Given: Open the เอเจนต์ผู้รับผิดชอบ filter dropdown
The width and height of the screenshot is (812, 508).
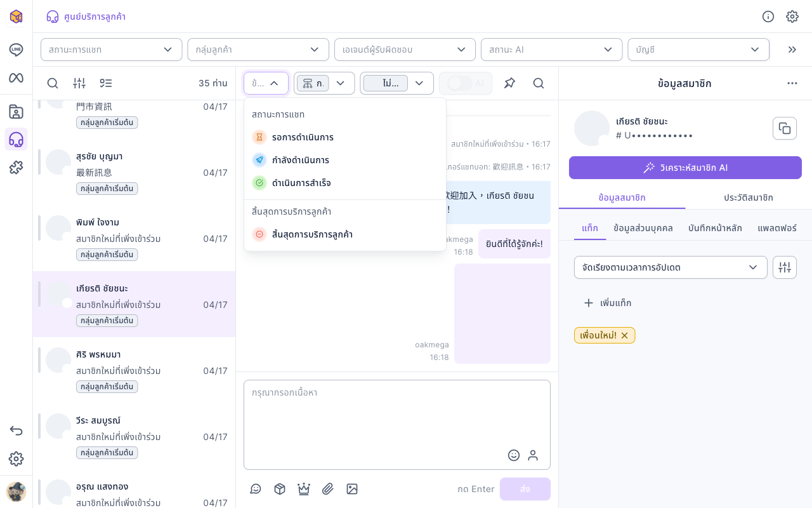Looking at the screenshot, I should point(404,50).
